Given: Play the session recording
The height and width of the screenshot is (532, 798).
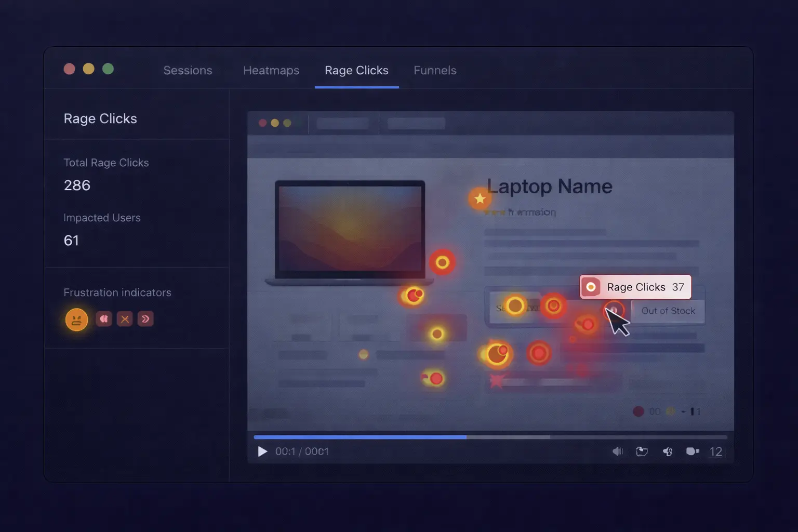Looking at the screenshot, I should tap(262, 451).
